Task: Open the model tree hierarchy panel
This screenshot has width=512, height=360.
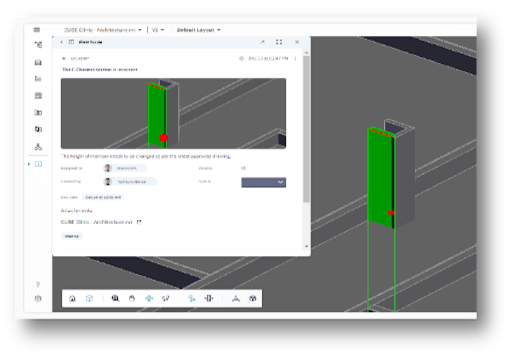Action: coord(38,45)
